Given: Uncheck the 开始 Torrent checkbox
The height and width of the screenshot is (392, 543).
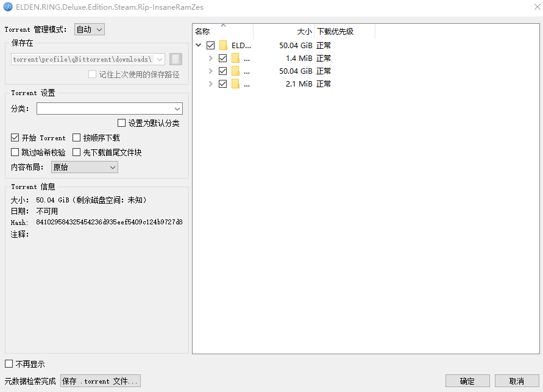Looking at the screenshot, I should [14, 137].
